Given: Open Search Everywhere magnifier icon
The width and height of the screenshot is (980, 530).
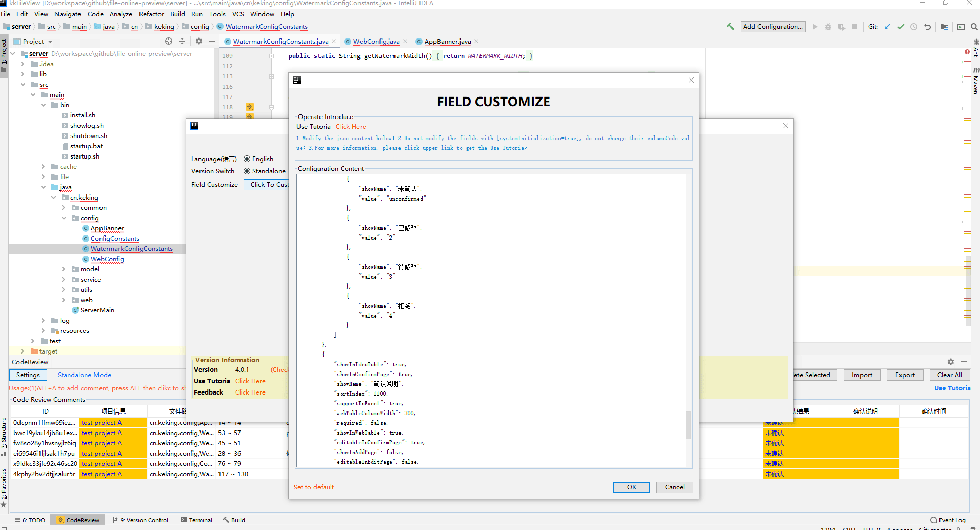Looking at the screenshot, I should point(973,26).
